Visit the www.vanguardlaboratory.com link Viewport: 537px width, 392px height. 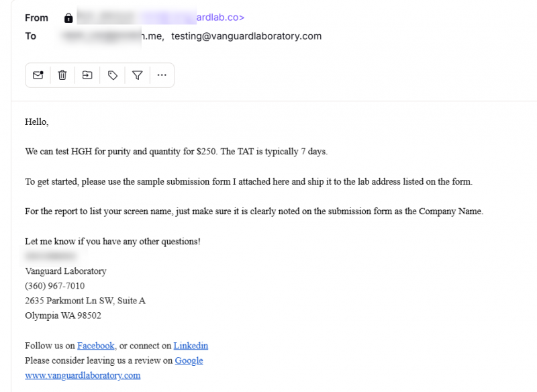(x=83, y=375)
